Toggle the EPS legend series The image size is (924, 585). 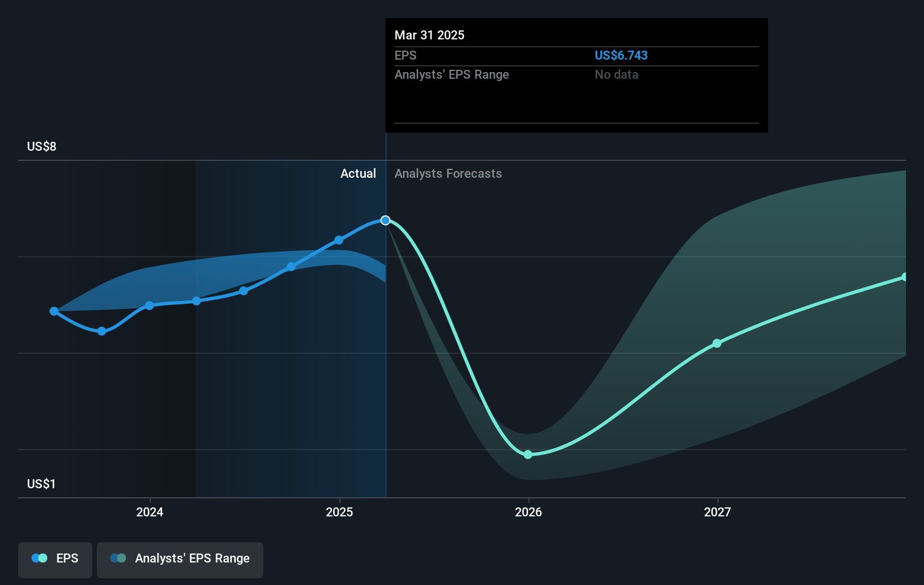pos(55,560)
